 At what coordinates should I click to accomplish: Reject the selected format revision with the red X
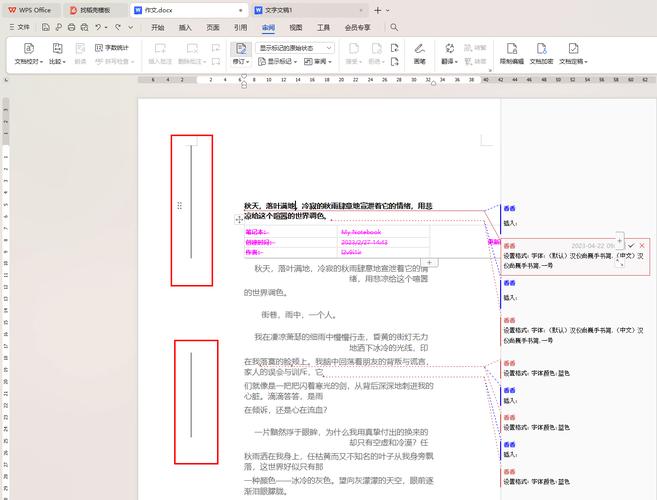[x=642, y=246]
